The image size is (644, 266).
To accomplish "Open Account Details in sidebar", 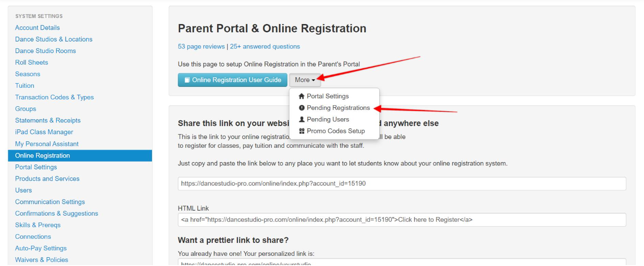I will coord(37,28).
